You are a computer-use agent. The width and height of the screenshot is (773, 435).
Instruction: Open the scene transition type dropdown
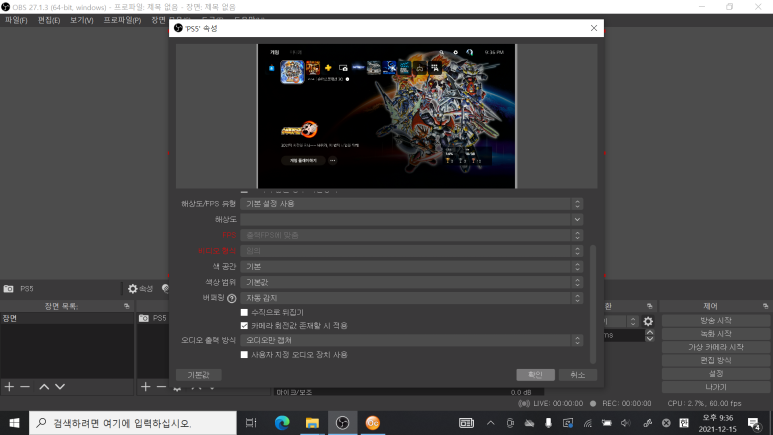click(x=622, y=322)
